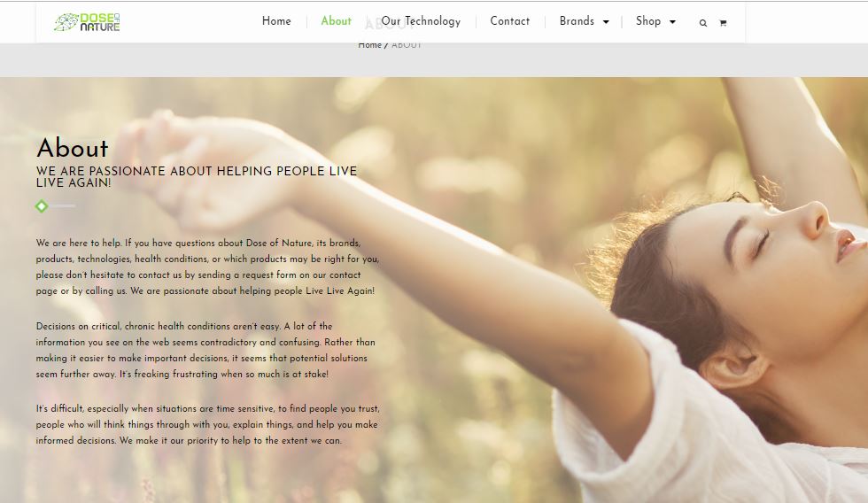The image size is (868, 503).
Task: Click the green diamond divider icon
Action: pyautogui.click(x=42, y=205)
